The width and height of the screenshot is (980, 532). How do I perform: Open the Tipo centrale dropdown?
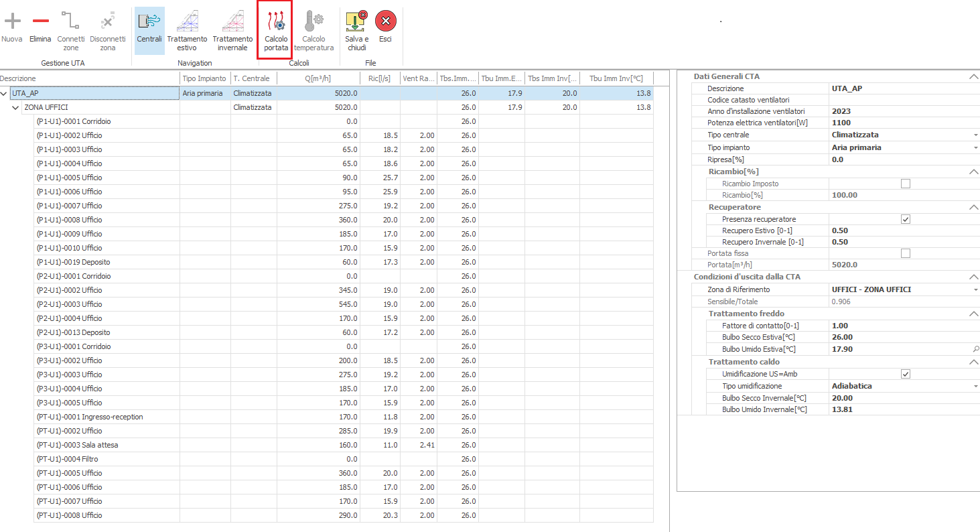click(975, 135)
